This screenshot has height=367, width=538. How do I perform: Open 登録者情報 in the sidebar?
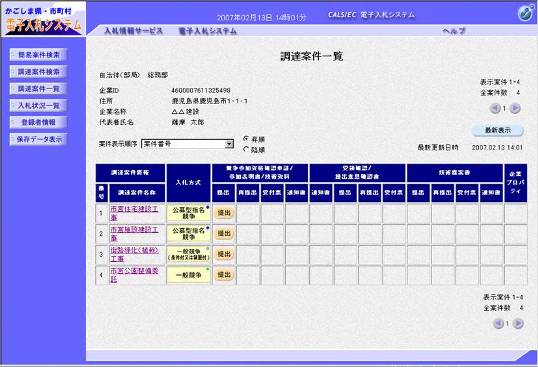[38, 122]
